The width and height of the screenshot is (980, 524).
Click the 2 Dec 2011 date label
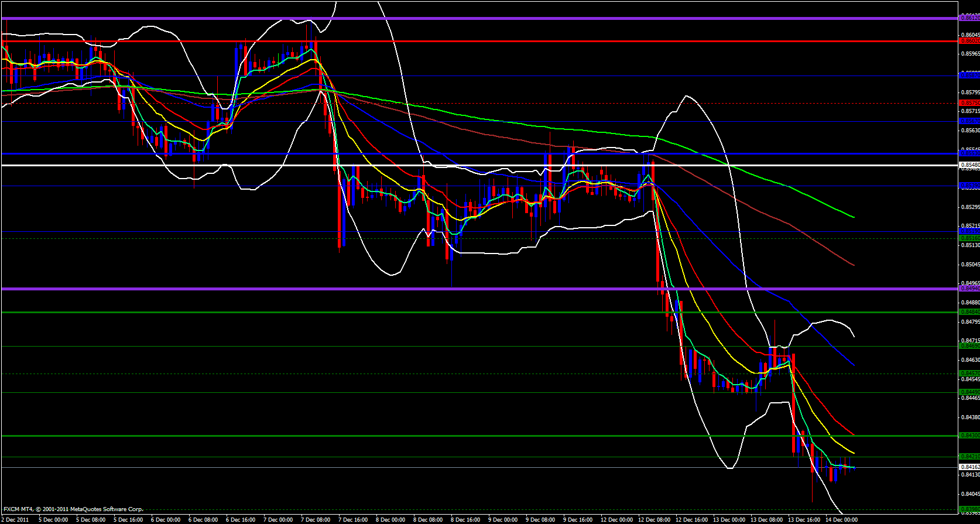(x=16, y=520)
